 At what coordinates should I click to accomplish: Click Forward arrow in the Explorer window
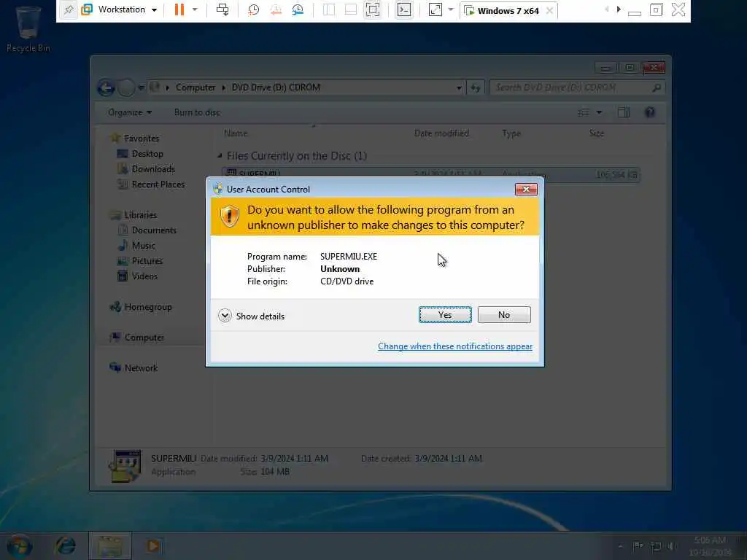click(x=125, y=88)
